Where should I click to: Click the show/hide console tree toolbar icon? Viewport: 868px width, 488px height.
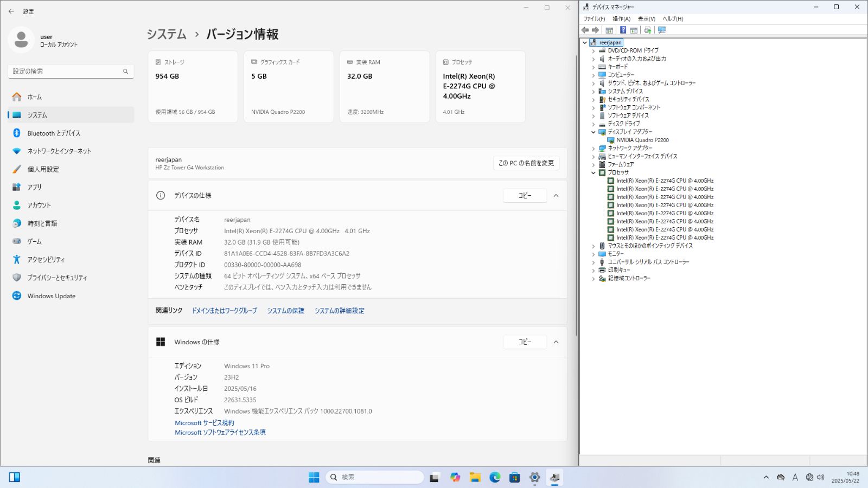609,30
